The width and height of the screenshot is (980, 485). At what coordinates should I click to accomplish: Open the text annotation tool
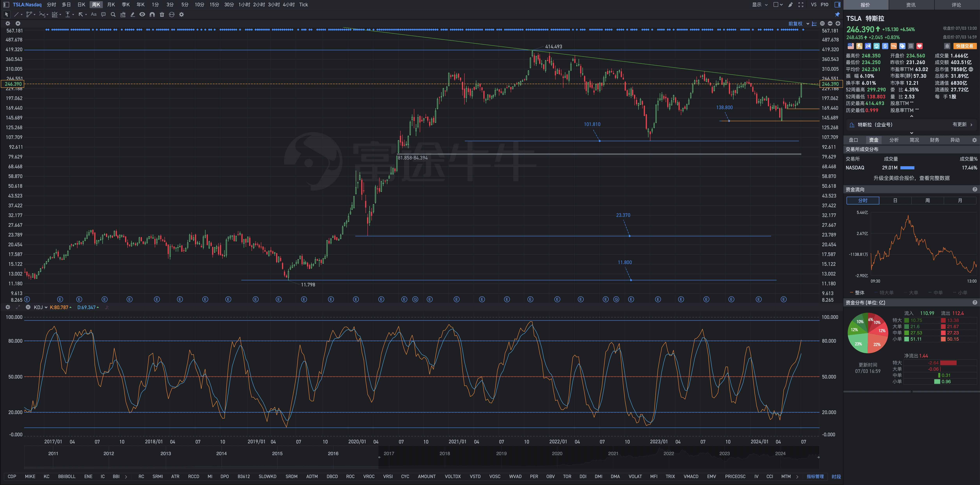click(94, 14)
